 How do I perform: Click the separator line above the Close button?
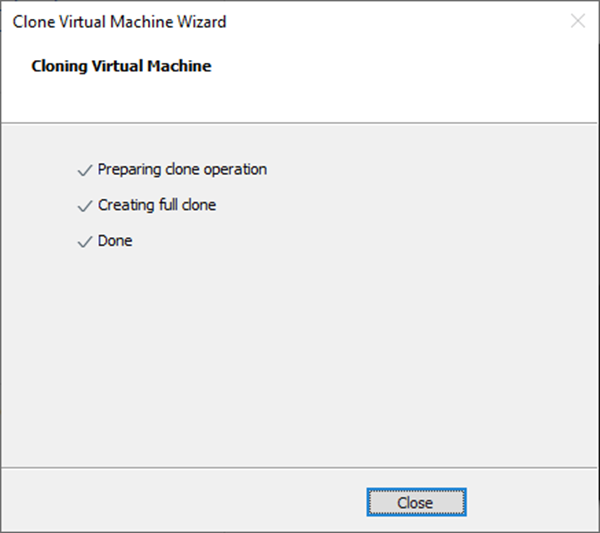300,468
